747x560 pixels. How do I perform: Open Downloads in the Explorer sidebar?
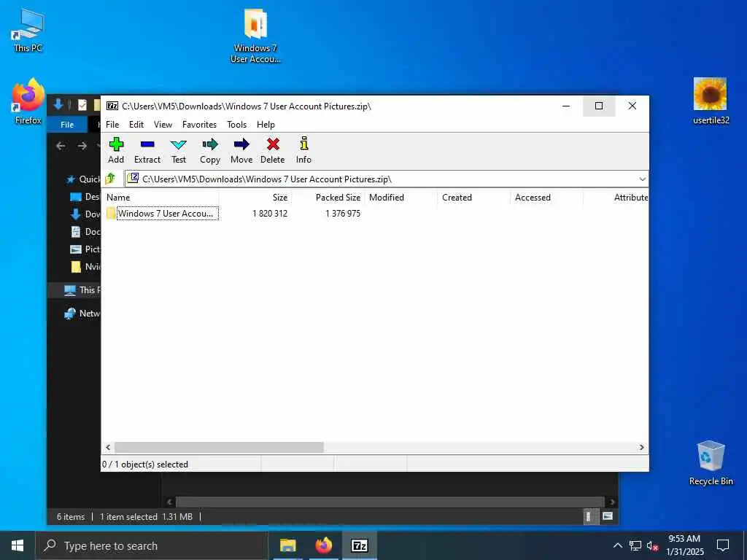pyautogui.click(x=85, y=214)
